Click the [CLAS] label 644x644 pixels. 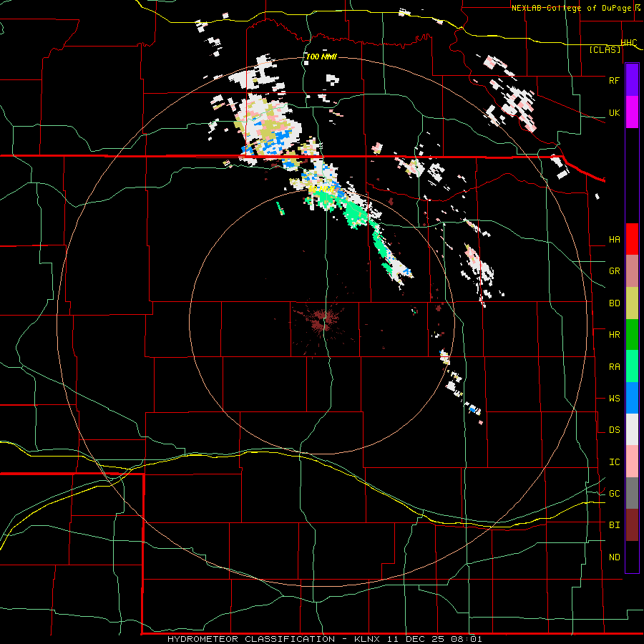tap(605, 49)
